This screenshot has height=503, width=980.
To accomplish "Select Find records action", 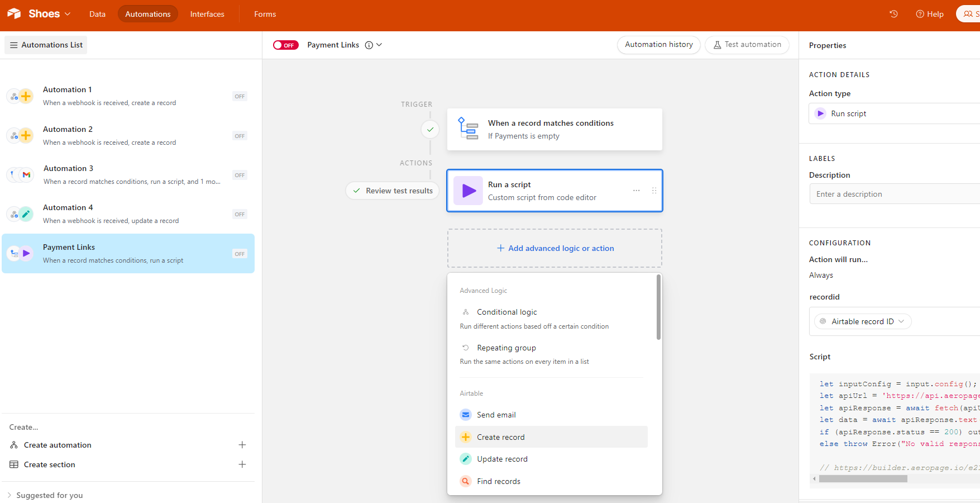I will point(552,481).
